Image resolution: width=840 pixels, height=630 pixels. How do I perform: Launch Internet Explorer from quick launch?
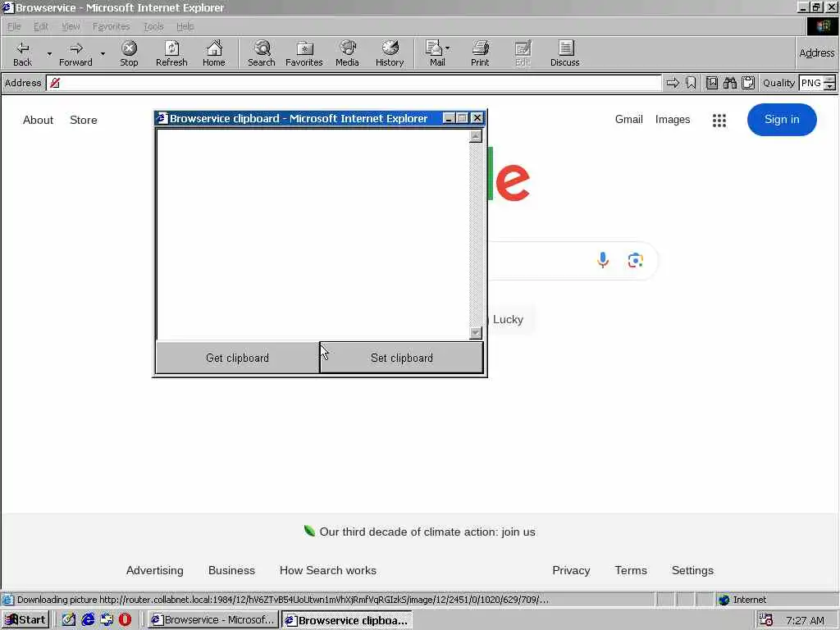point(88,620)
